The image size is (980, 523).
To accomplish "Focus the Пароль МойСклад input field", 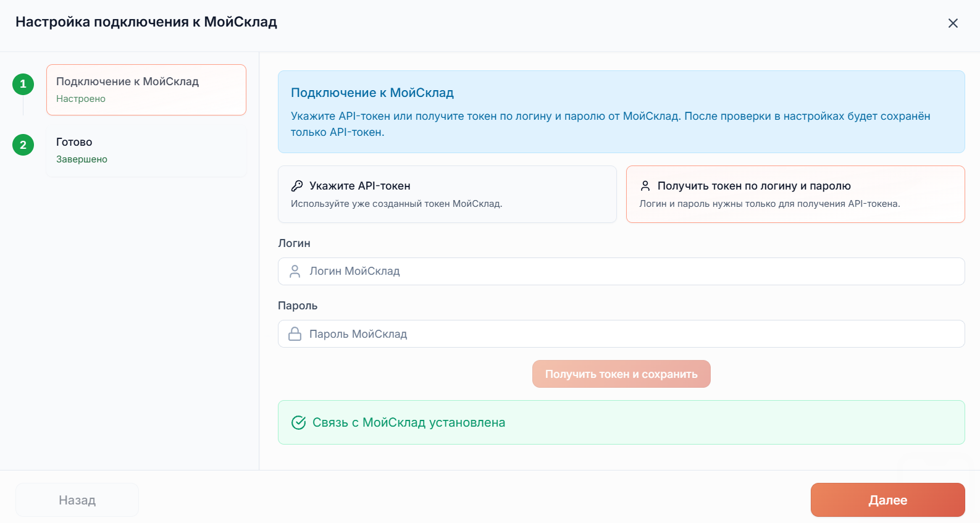I will (x=621, y=334).
